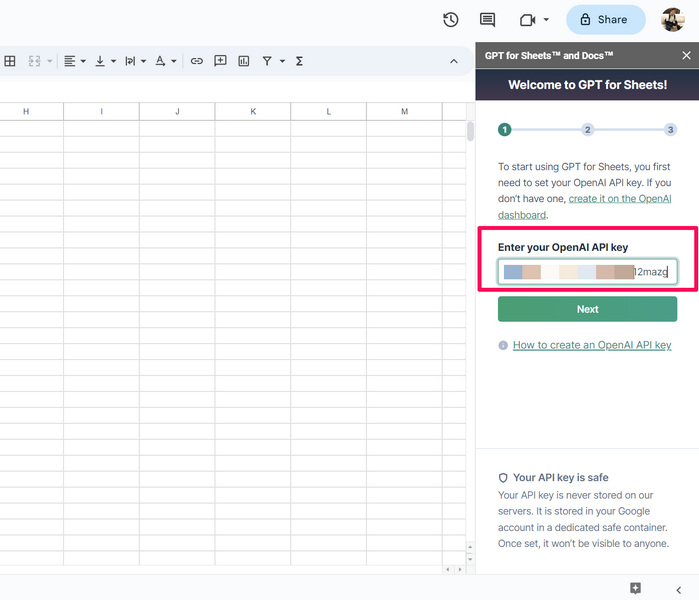Insert a chart from the toolbar
The image size is (699, 600).
pos(244,61)
